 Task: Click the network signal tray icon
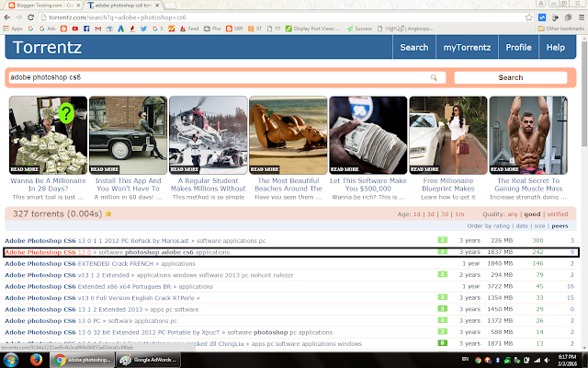pyautogui.click(x=537, y=360)
